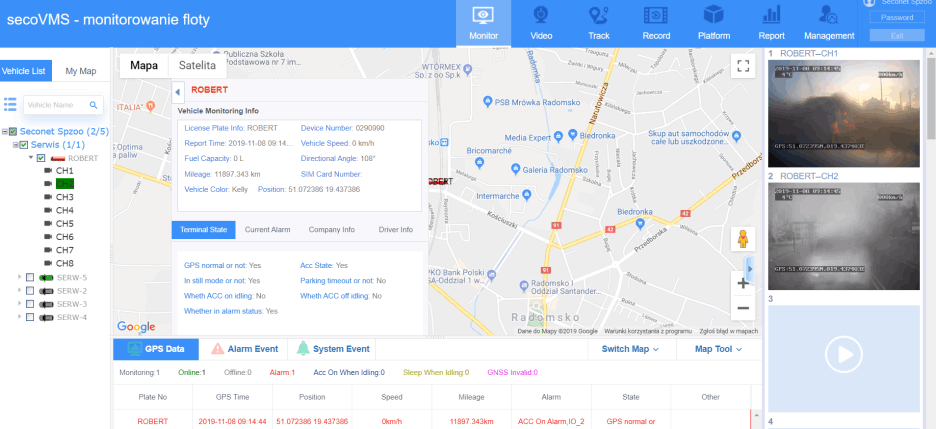
Task: Collapse the Serwis tree node
Action: 16,145
